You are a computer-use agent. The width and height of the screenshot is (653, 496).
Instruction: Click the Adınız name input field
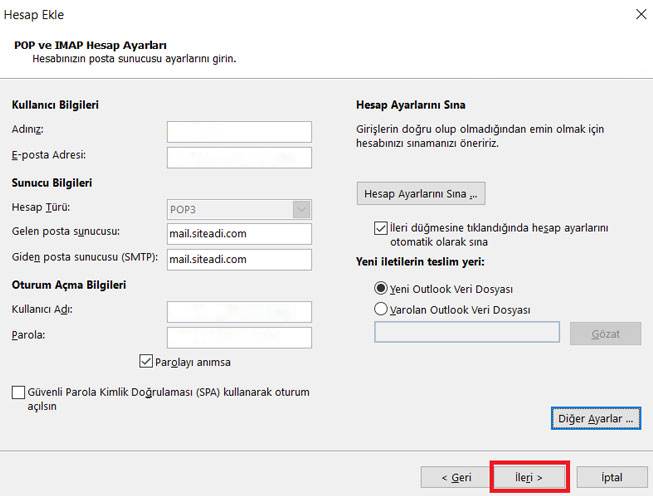click(239, 132)
